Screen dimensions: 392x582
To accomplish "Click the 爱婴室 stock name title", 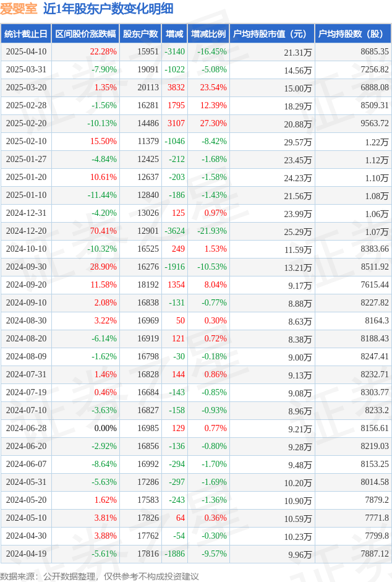I will pos(19,9).
